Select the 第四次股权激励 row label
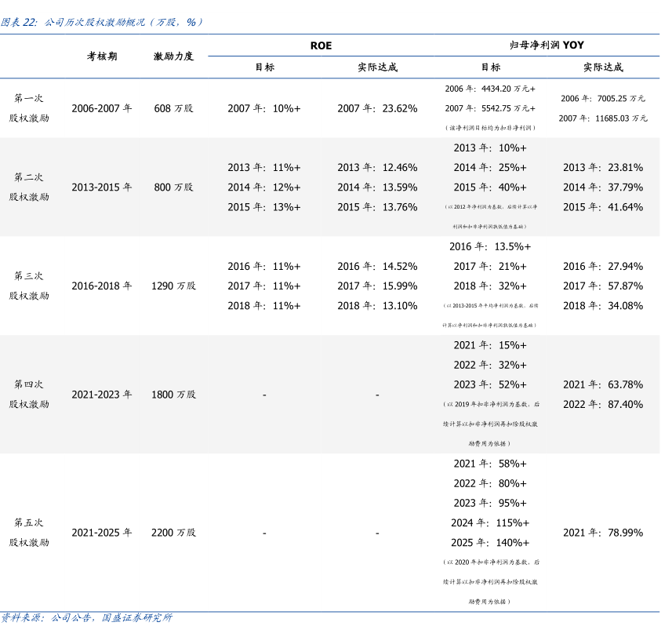 (29, 395)
